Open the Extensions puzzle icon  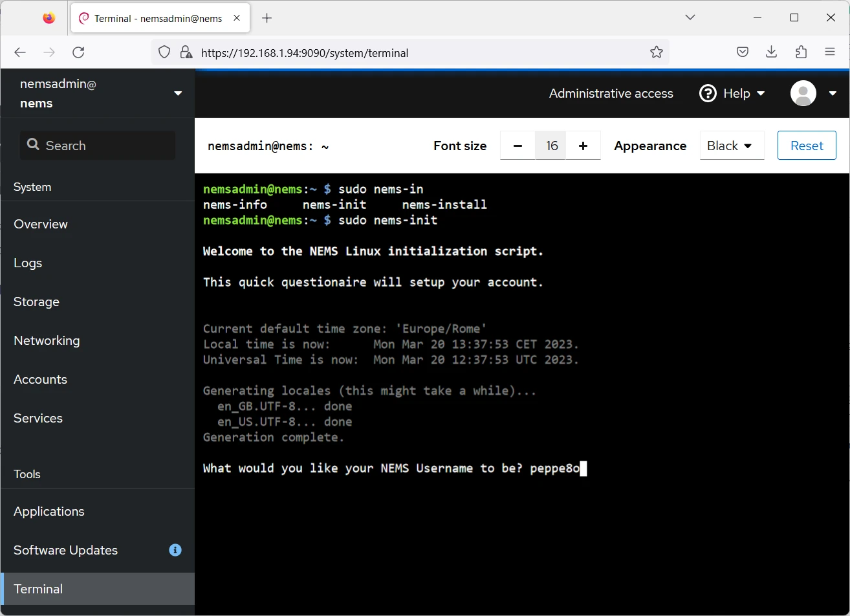[x=801, y=52]
